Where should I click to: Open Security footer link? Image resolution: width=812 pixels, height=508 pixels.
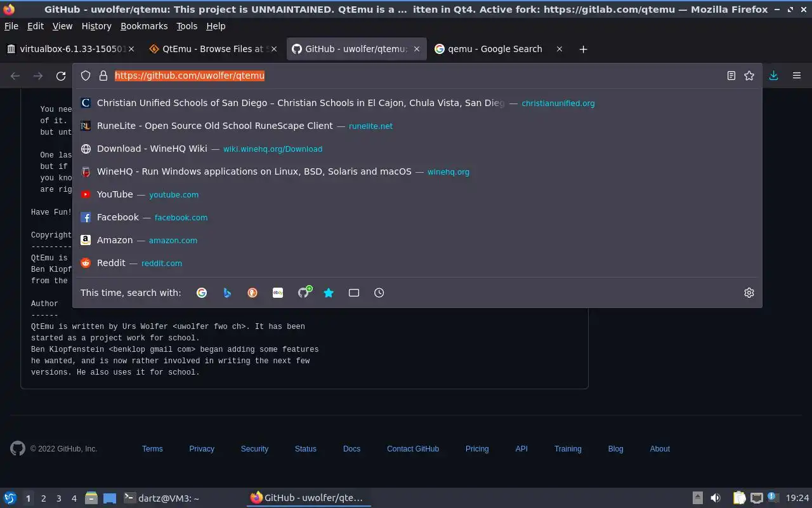click(254, 448)
